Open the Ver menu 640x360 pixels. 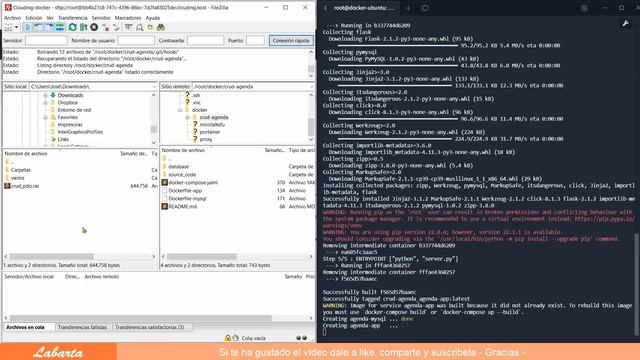tap(50, 18)
